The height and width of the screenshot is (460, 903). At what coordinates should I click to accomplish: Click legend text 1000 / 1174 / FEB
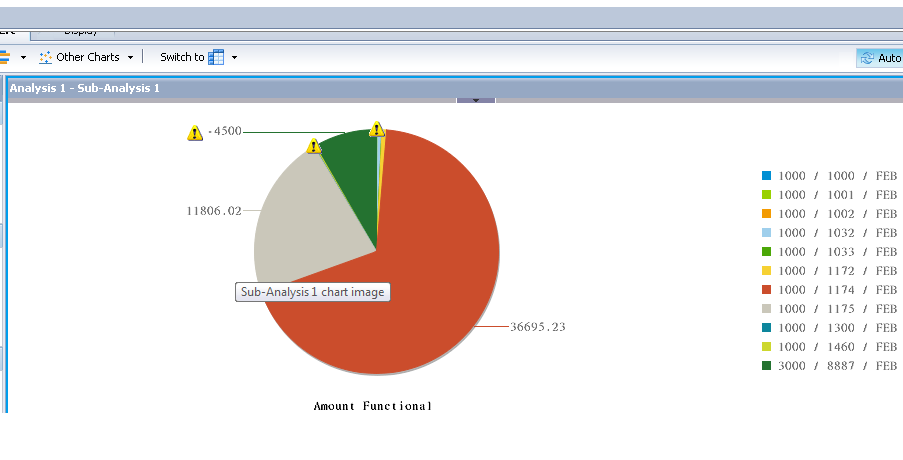(x=838, y=290)
